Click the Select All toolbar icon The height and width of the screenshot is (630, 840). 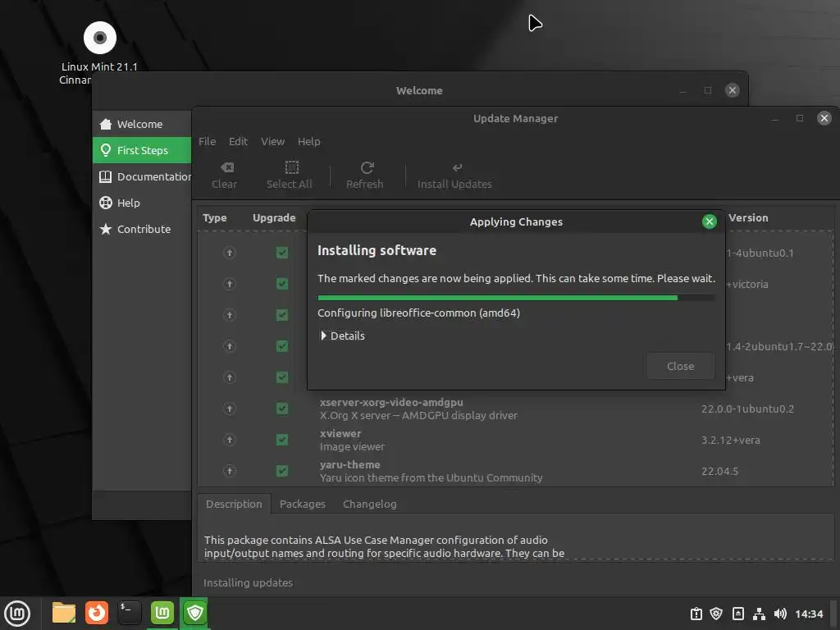pos(291,167)
